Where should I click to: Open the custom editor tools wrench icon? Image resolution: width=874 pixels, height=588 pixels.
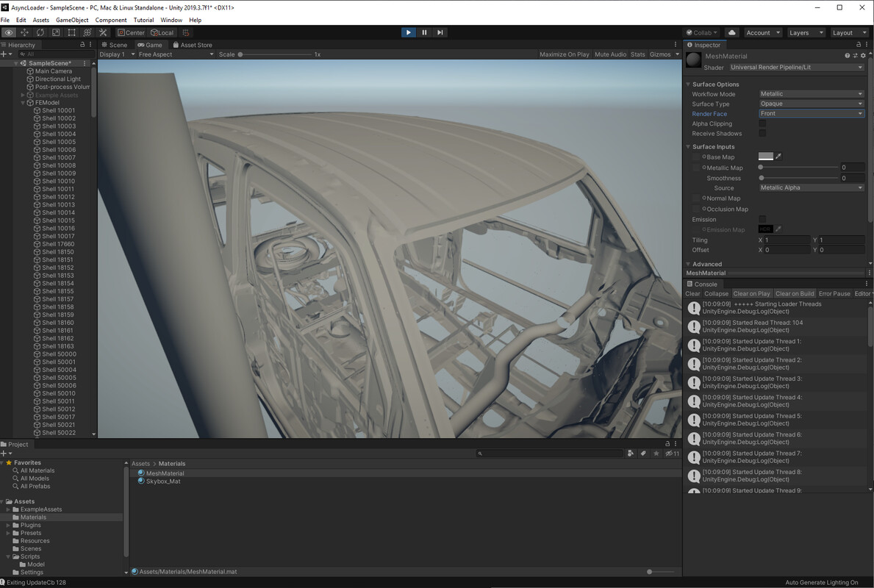103,32
